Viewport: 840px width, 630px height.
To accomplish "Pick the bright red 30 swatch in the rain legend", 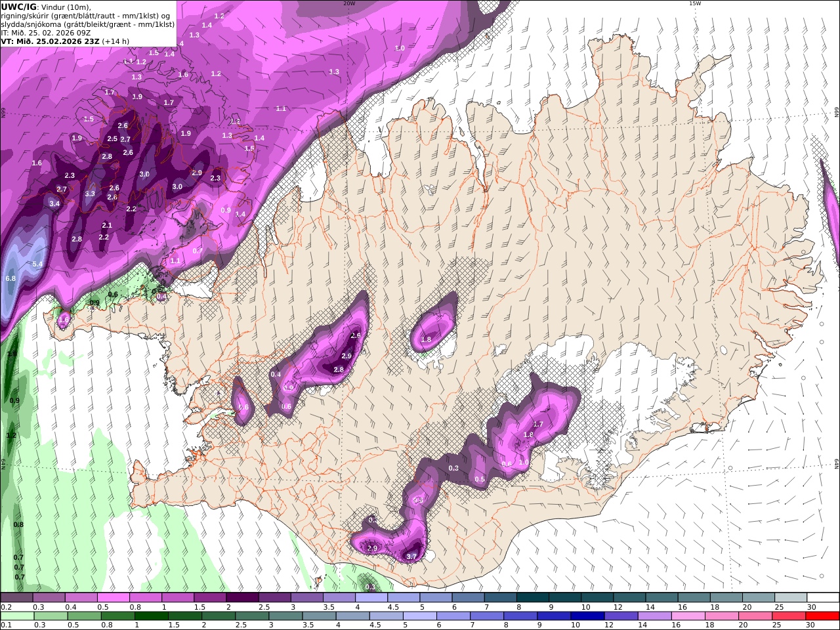I will click(x=822, y=616).
